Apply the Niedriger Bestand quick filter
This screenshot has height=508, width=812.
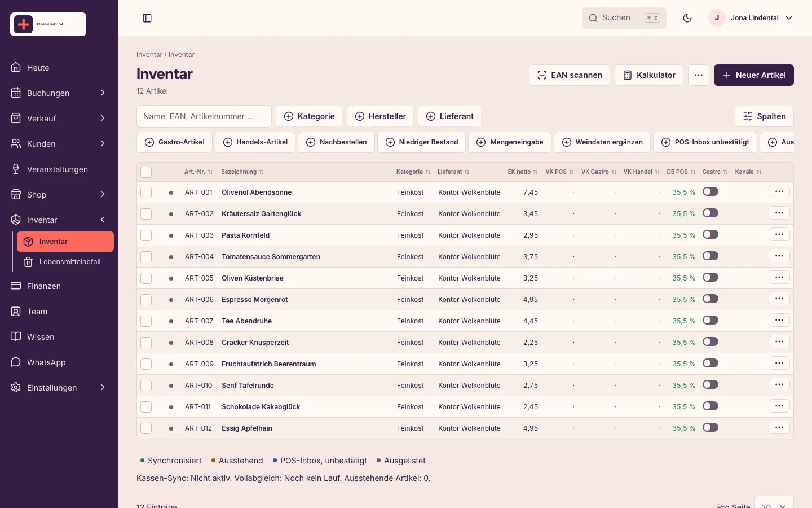click(x=422, y=142)
